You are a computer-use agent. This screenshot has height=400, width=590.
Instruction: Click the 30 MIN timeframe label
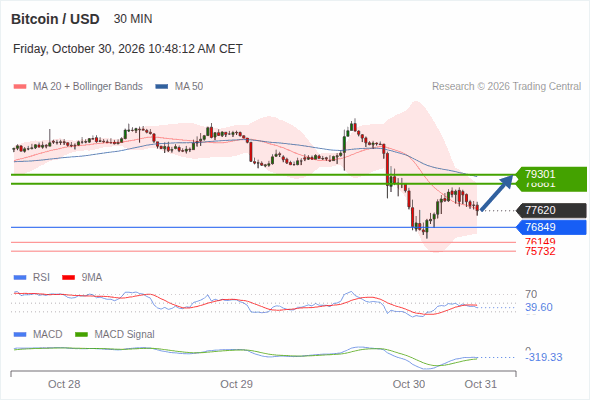(x=133, y=19)
